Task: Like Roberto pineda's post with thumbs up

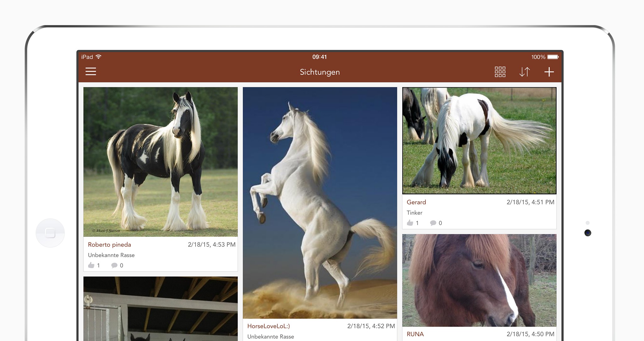Action: pyautogui.click(x=92, y=265)
